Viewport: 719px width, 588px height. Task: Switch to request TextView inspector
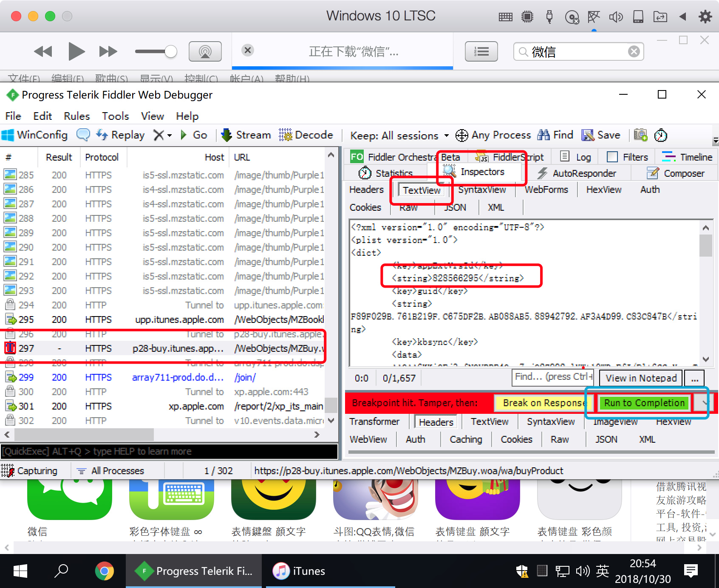(422, 190)
